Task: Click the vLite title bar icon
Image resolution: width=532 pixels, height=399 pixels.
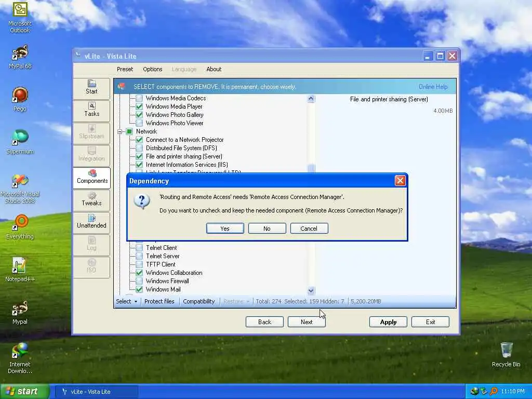Action: point(78,55)
